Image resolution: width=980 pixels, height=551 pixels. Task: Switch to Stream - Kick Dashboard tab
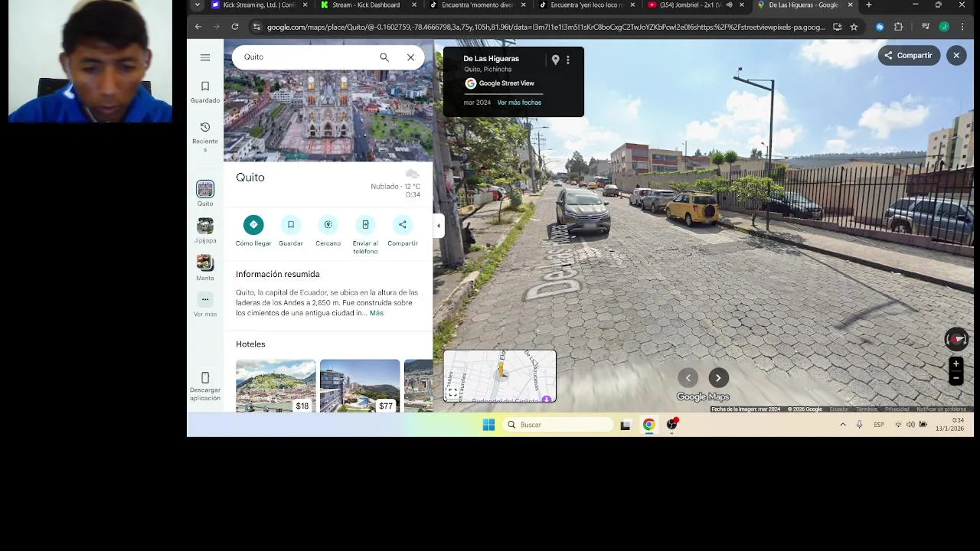(369, 5)
